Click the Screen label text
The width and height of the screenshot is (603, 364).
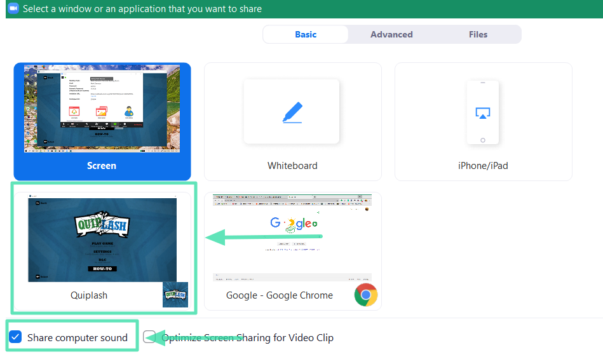[102, 166]
